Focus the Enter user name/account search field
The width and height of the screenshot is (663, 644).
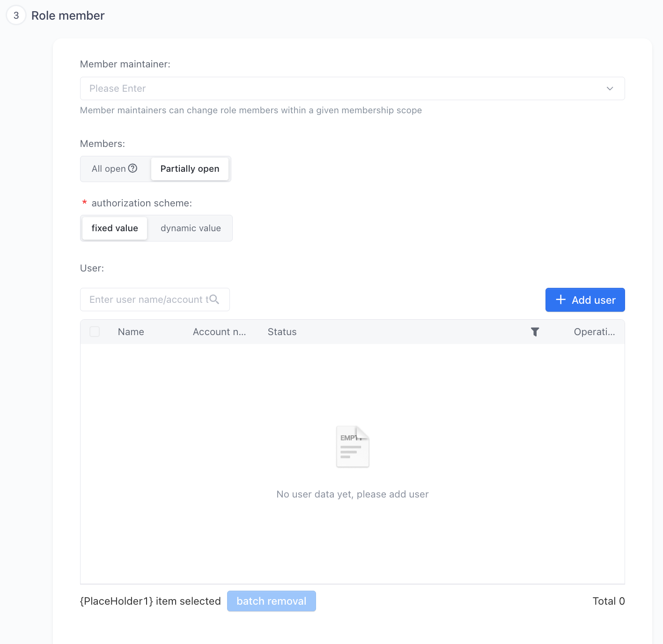[155, 300]
